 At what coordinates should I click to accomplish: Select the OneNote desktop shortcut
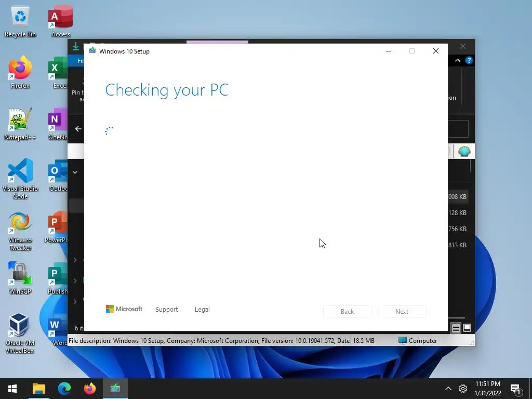(x=58, y=124)
